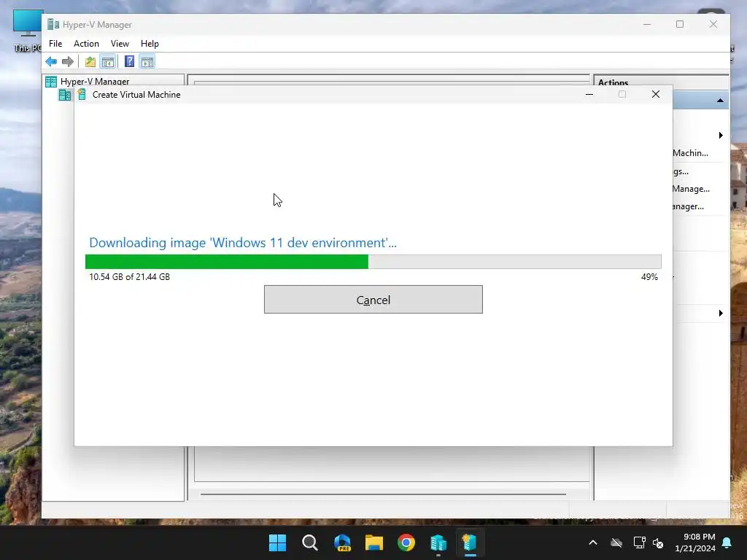Image resolution: width=747 pixels, height=560 pixels.
Task: Show hidden system tray icons chevron
Action: point(593,542)
